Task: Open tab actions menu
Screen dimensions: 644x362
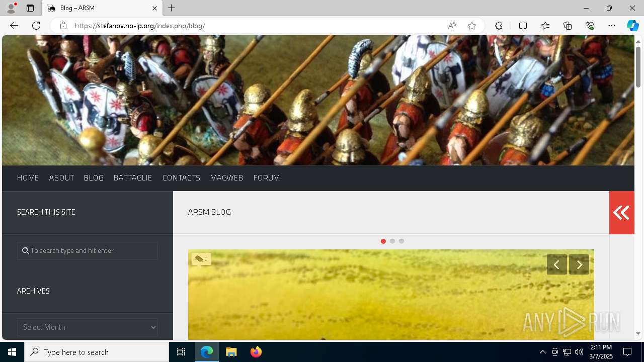Action: click(30, 8)
